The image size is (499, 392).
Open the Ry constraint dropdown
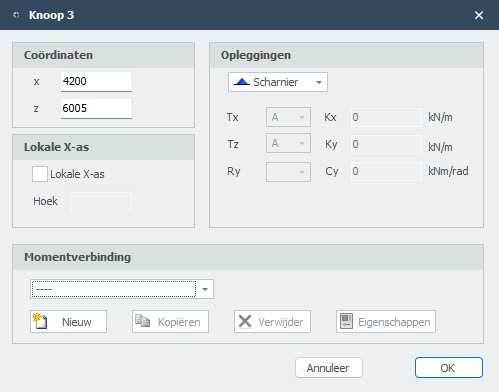pyautogui.click(x=288, y=172)
